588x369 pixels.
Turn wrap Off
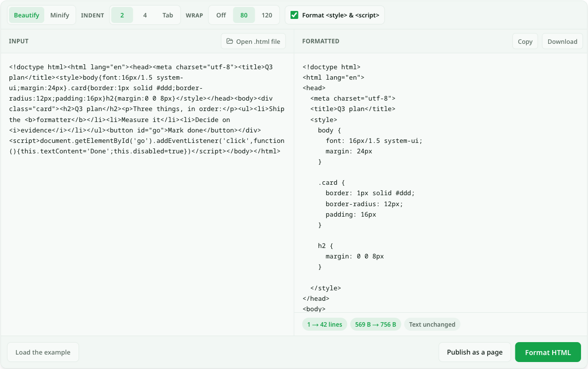(221, 15)
